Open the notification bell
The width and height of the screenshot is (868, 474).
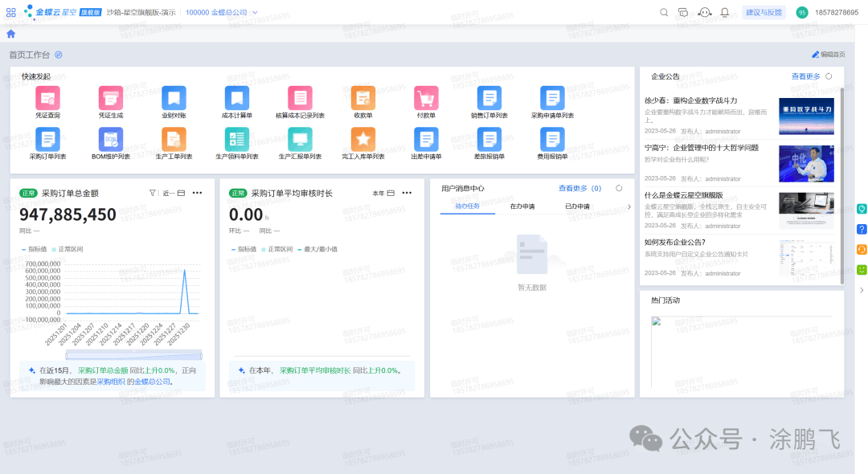click(x=725, y=12)
